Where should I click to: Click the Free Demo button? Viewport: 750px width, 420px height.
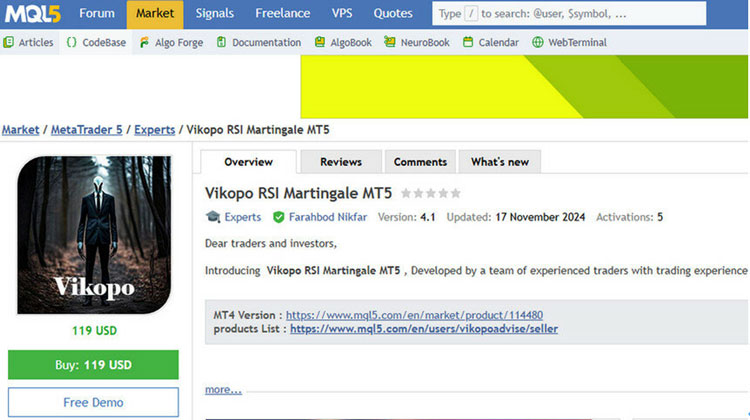93,402
